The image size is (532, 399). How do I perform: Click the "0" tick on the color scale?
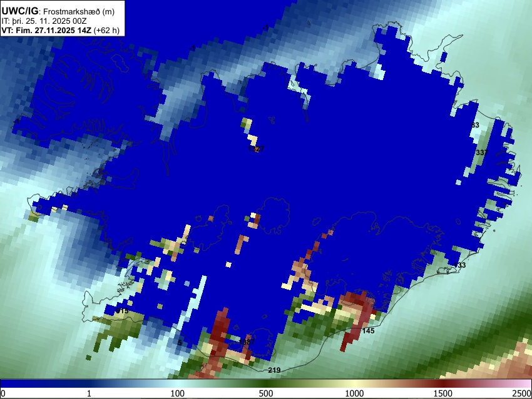point(3,393)
